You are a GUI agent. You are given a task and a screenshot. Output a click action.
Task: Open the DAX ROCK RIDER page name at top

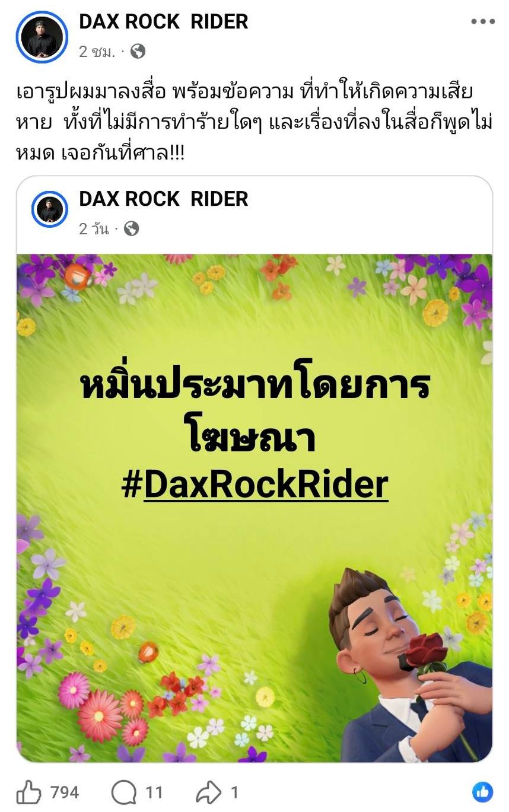click(x=164, y=22)
